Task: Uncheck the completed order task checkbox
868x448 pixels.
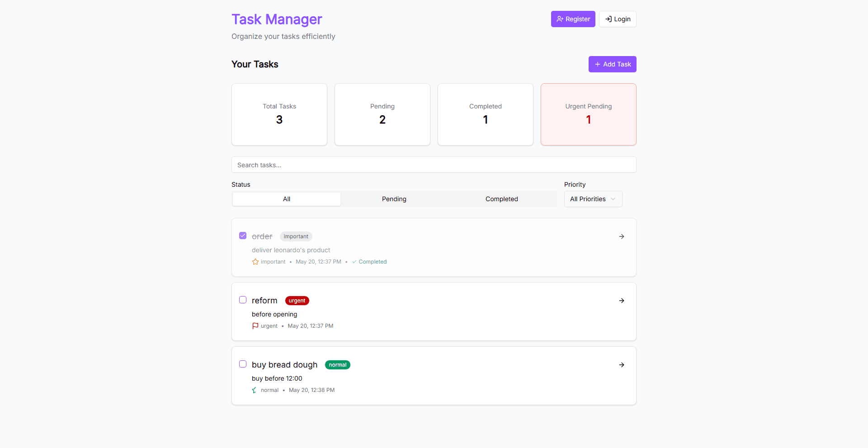Action: 243,236
